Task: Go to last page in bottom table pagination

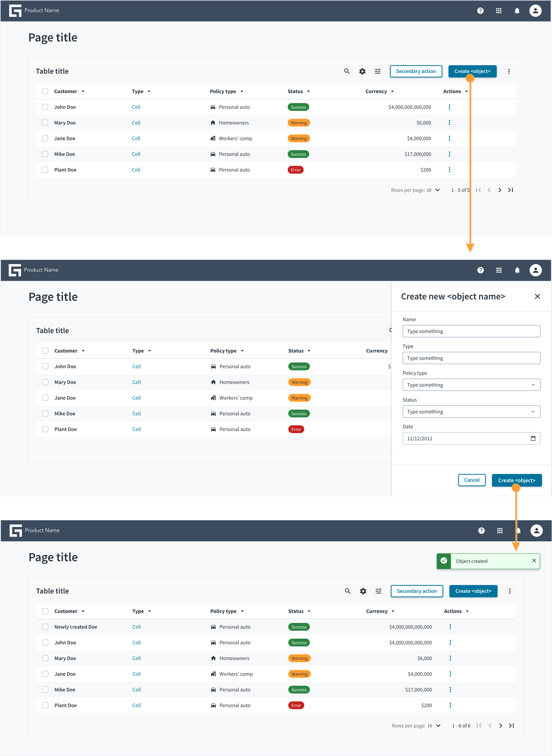Action: pyautogui.click(x=511, y=725)
